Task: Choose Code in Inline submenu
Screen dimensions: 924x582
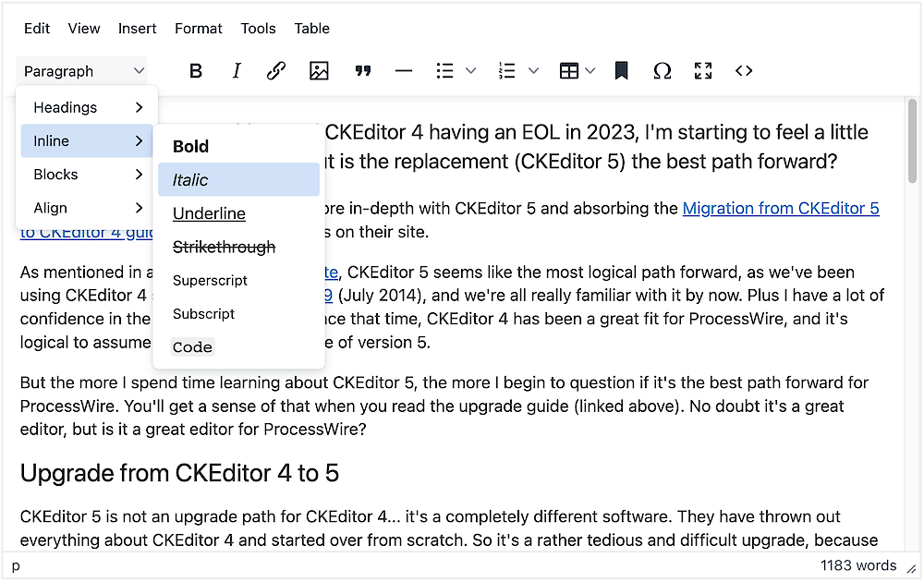Action: coord(238,347)
